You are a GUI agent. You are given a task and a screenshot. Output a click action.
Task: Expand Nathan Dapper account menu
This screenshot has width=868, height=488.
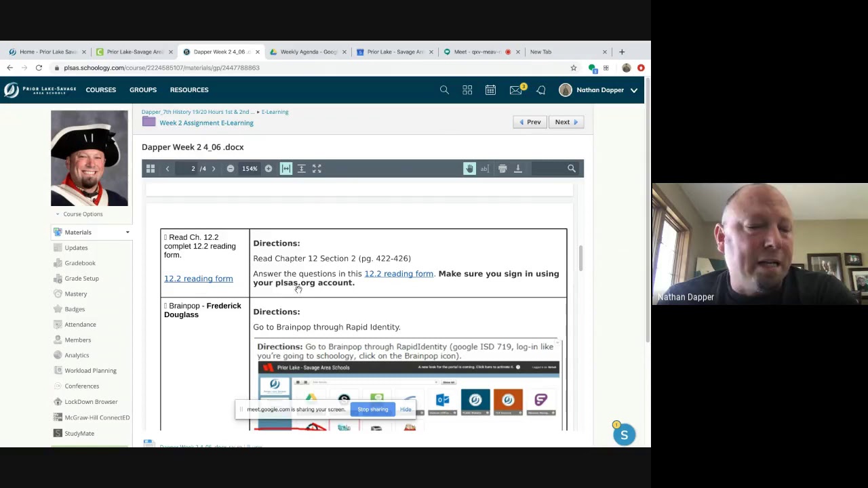pos(598,90)
